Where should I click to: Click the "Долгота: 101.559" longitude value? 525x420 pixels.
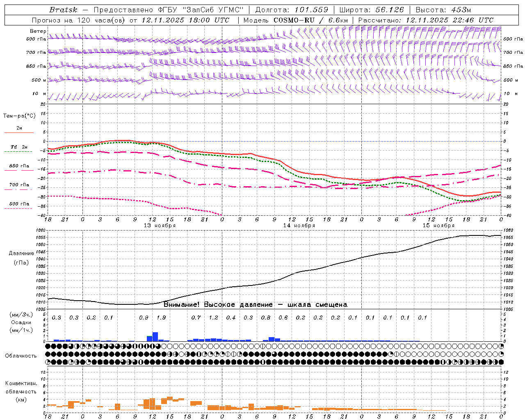pos(292,10)
